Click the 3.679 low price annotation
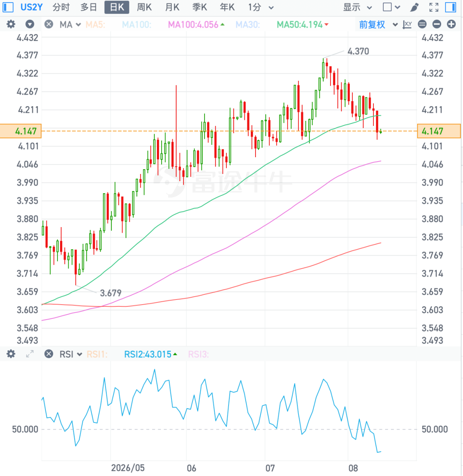Image resolution: width=463 pixels, height=476 pixels. pos(111,293)
